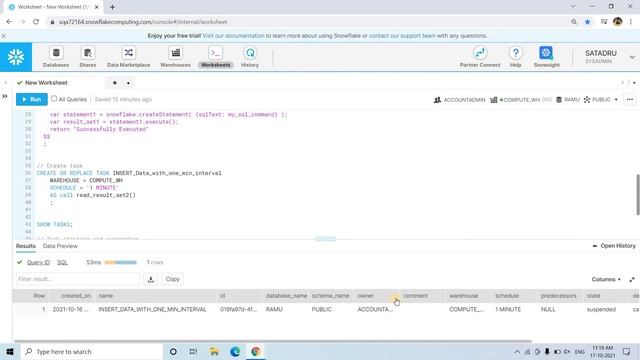Copy the query results
Screen dimensions: 640x360
[x=172, y=279]
